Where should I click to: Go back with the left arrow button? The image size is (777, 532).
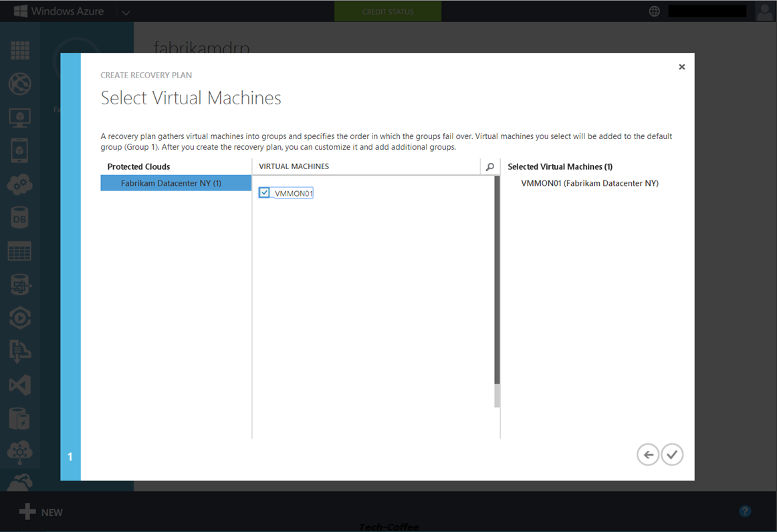(648, 454)
